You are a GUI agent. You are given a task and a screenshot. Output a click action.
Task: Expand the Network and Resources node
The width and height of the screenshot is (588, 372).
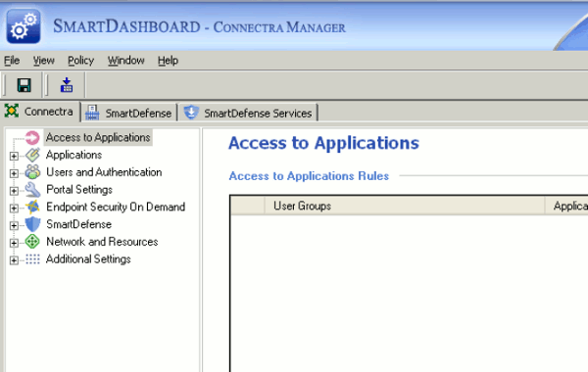(x=14, y=243)
